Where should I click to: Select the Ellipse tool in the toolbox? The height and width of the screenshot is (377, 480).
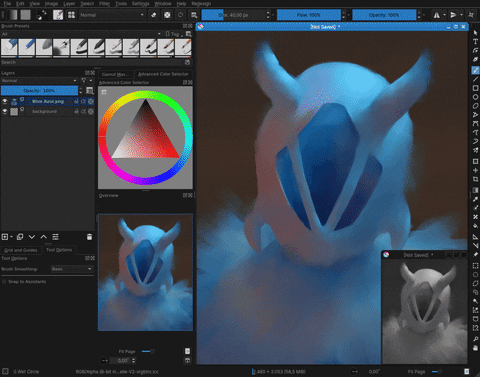coord(475,97)
